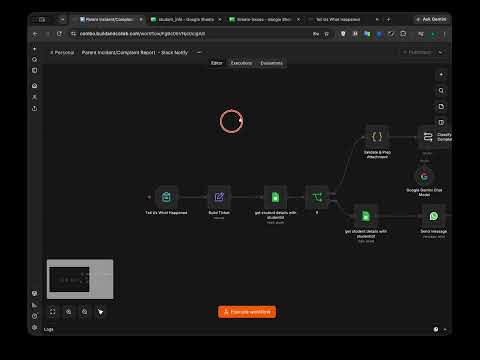Open the WhatsApp Send message node
Viewport: 480px width, 360px height.
(434, 216)
